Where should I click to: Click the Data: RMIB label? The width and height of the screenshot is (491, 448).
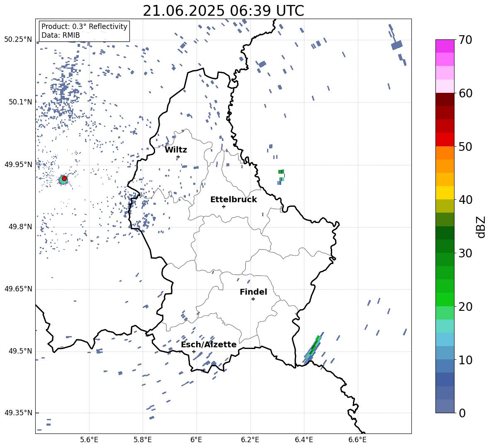click(x=61, y=35)
